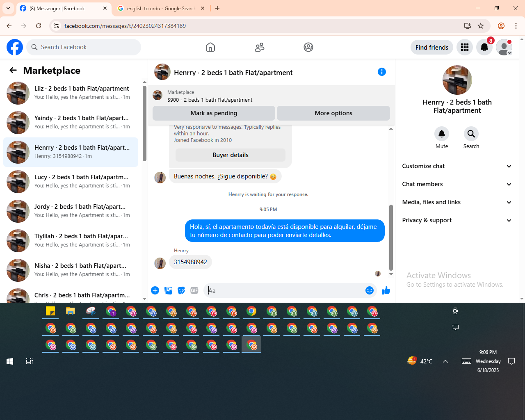
Task: Open conversation information icon in chat header
Action: (x=382, y=72)
